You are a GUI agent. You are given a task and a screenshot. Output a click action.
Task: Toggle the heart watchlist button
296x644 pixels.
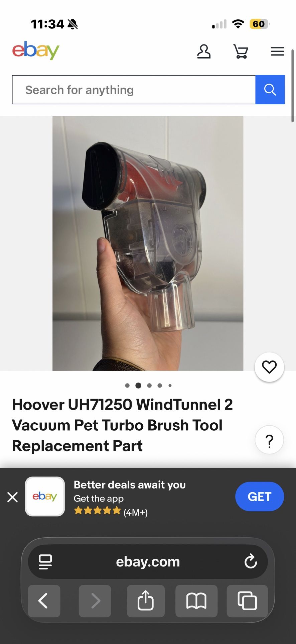click(x=269, y=367)
